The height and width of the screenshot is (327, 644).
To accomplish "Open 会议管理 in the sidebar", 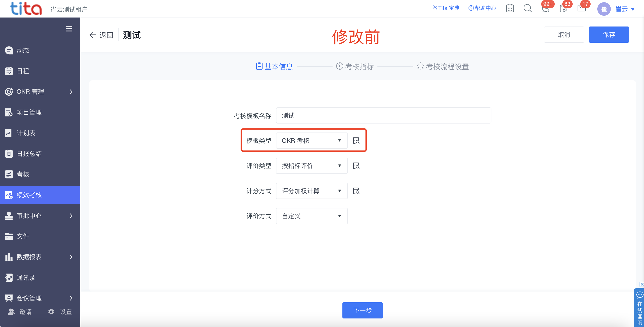I will 40,298.
